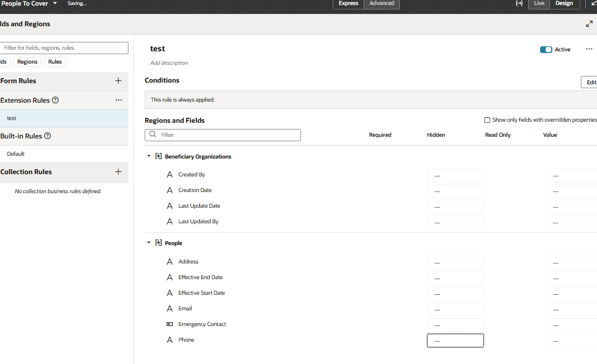Viewport: 597px width, 364px height.
Task: Switch to Express mode tab
Action: 348,3
